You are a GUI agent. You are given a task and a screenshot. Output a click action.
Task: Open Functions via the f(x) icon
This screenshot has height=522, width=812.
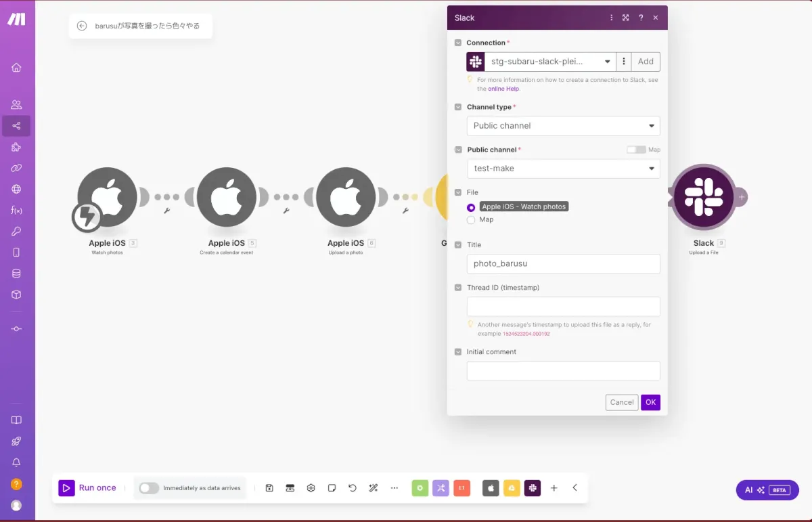(16, 211)
